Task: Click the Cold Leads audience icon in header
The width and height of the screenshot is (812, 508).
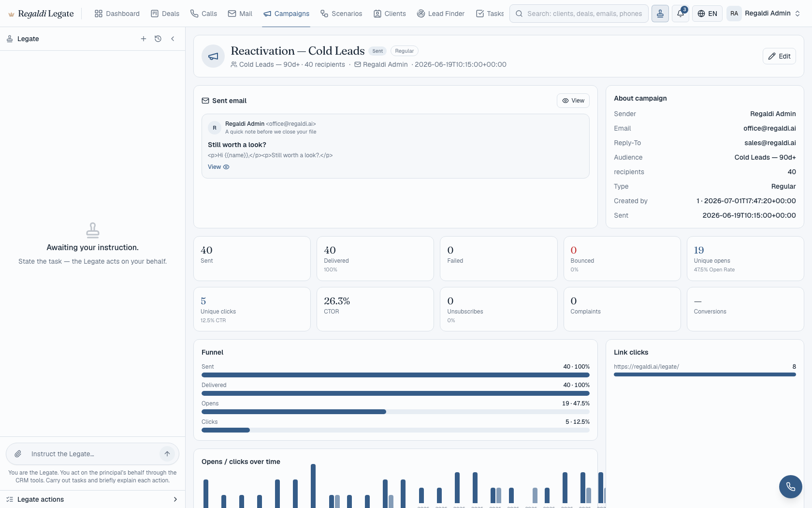Action: (x=234, y=64)
